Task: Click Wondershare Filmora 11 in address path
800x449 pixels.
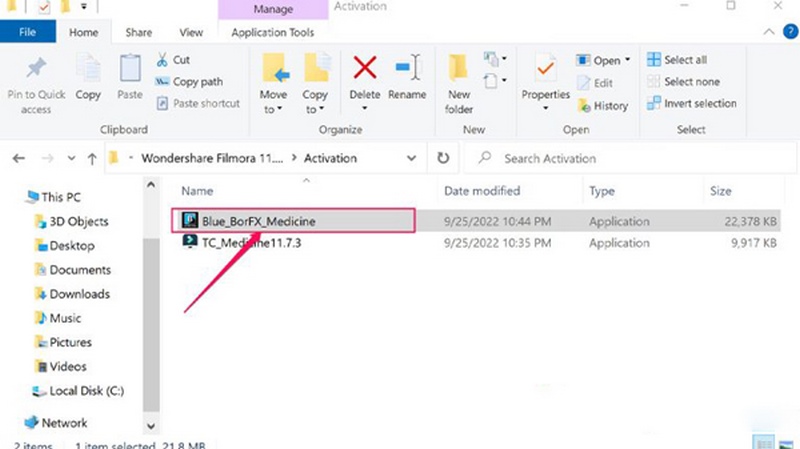Action: (x=212, y=158)
